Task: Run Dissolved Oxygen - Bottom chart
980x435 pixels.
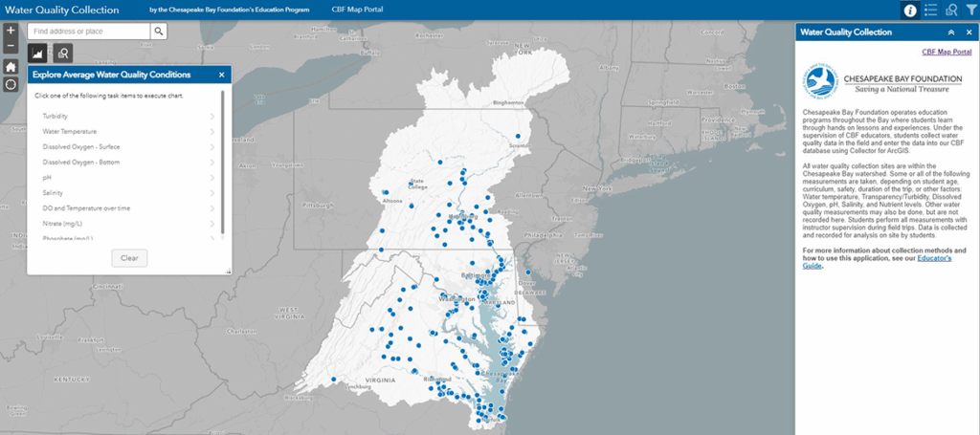Action: (128, 163)
